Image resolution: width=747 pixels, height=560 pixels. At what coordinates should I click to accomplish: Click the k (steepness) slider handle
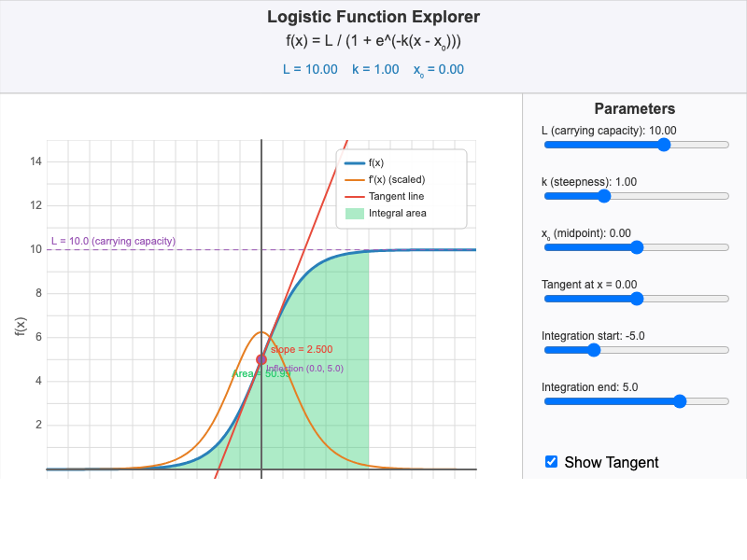pyautogui.click(x=604, y=196)
